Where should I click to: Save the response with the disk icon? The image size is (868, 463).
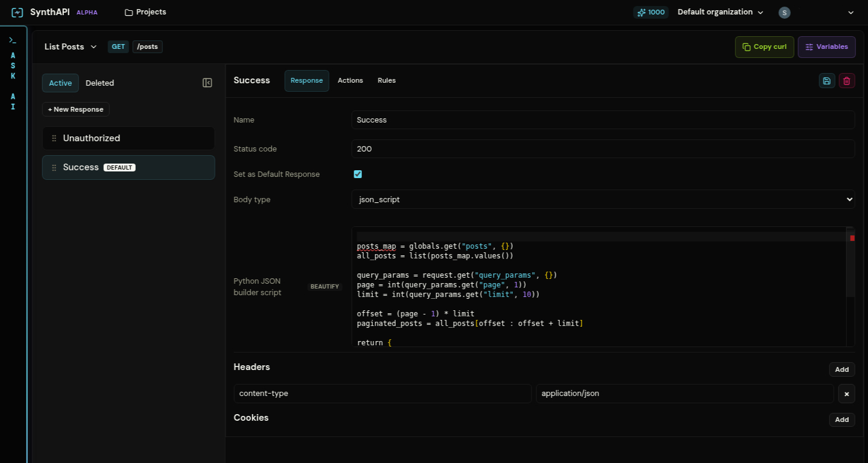tap(827, 81)
